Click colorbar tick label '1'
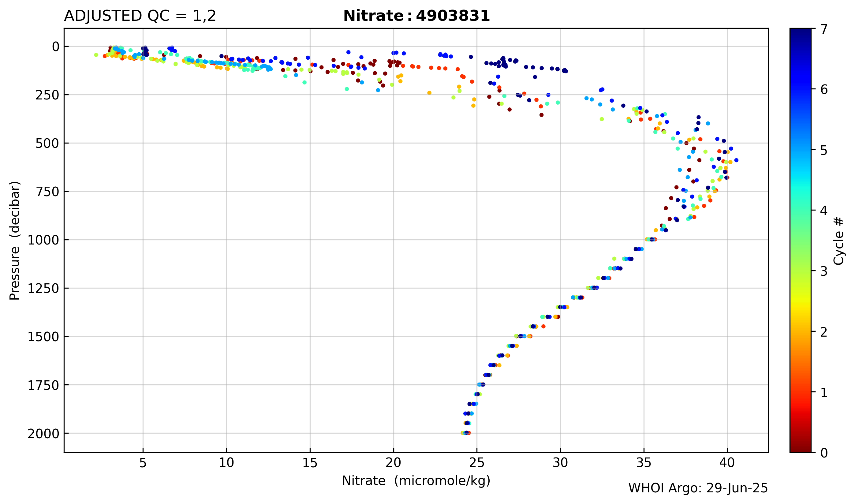The image size is (855, 504). 824,392
